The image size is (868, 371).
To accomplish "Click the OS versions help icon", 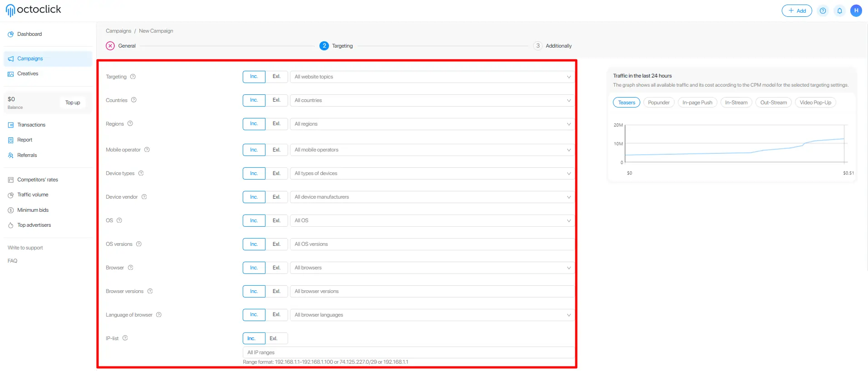I will (139, 244).
